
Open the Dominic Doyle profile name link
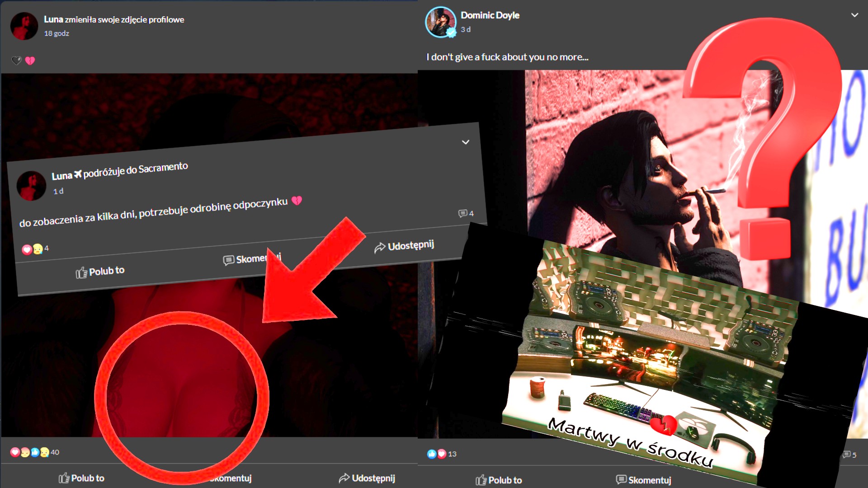pos(490,15)
